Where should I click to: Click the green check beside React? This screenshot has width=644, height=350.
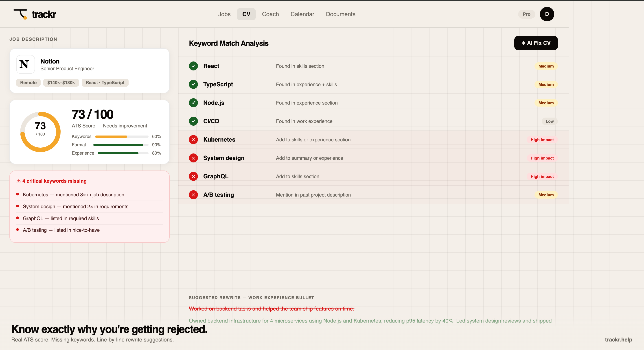(x=193, y=66)
